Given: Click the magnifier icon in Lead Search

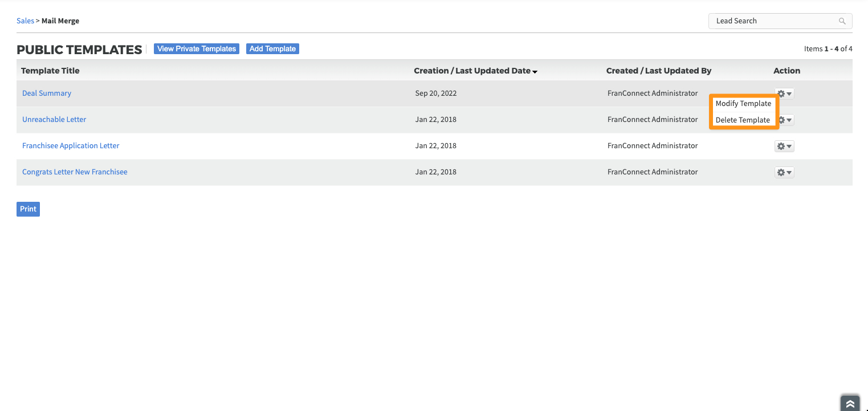Looking at the screenshot, I should [842, 21].
